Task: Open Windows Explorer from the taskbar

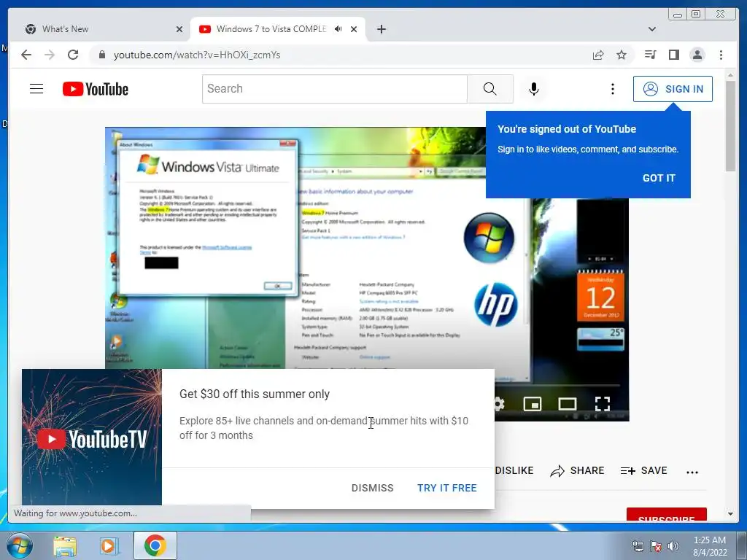Action: (x=65, y=545)
